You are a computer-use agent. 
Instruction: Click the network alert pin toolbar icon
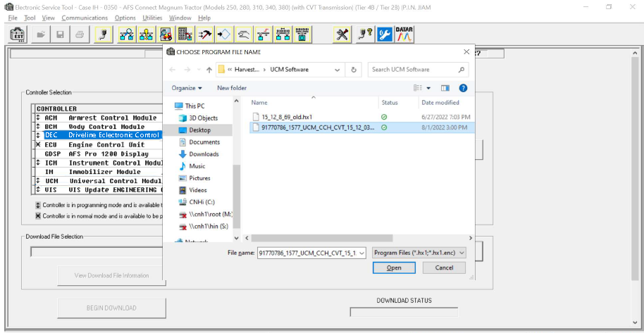click(147, 34)
